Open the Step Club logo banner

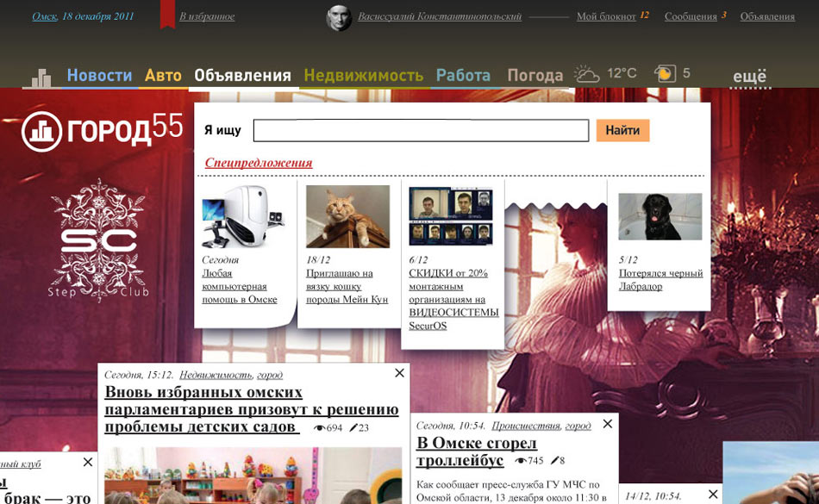click(97, 241)
